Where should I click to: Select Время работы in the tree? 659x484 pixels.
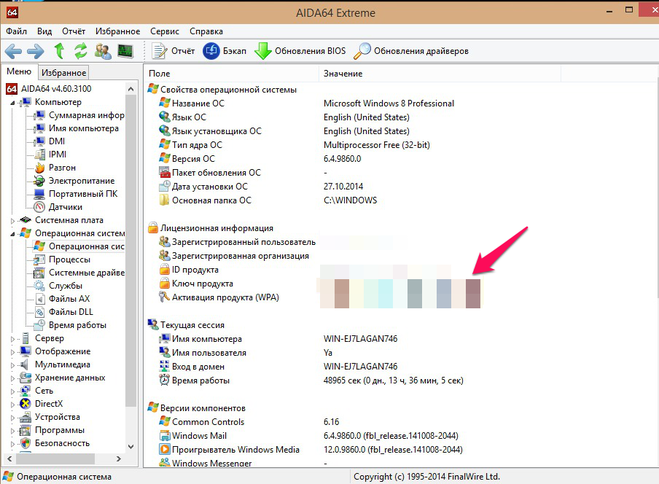click(71, 325)
